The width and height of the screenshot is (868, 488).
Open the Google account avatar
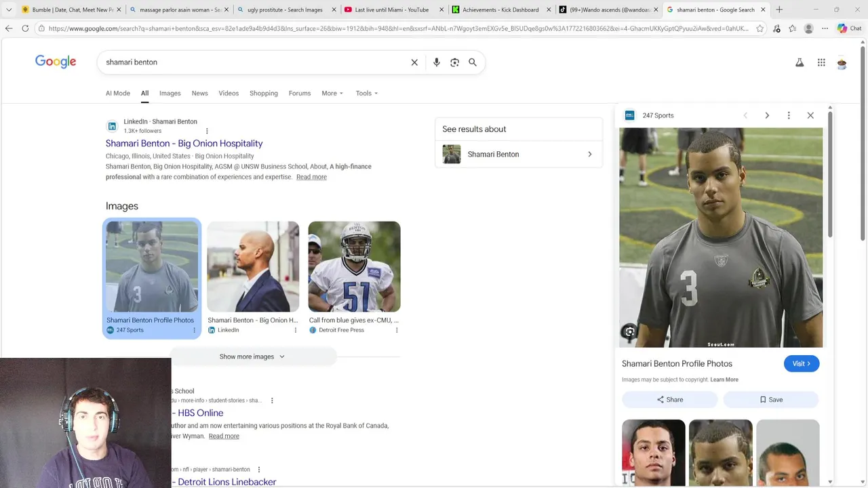click(842, 62)
